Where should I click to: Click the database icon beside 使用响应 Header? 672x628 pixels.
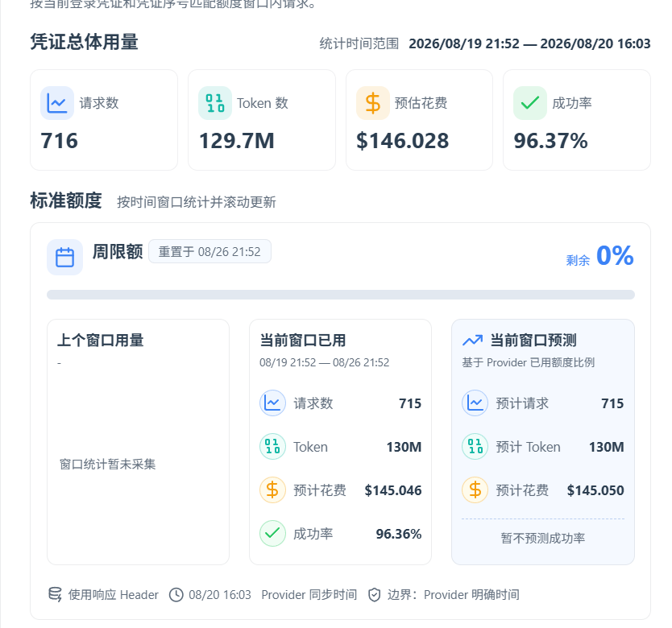click(x=55, y=594)
